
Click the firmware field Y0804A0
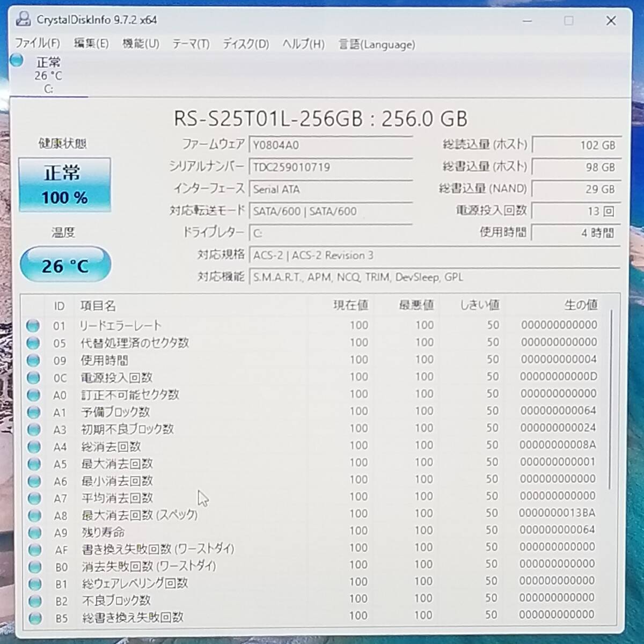click(x=331, y=145)
